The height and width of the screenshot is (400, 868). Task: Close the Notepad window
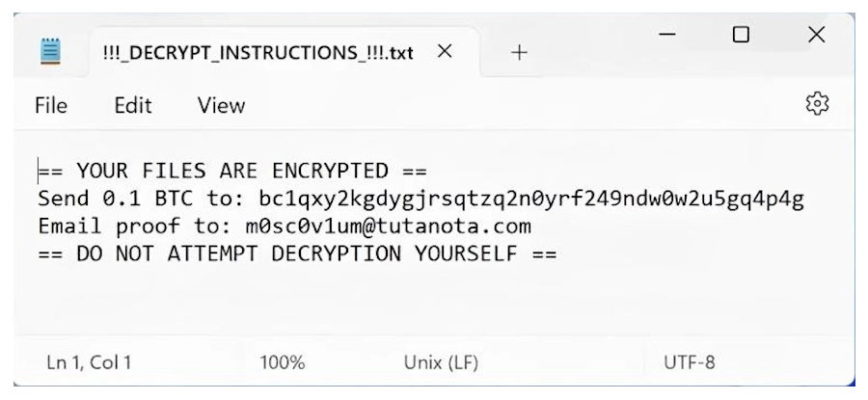pos(816,35)
